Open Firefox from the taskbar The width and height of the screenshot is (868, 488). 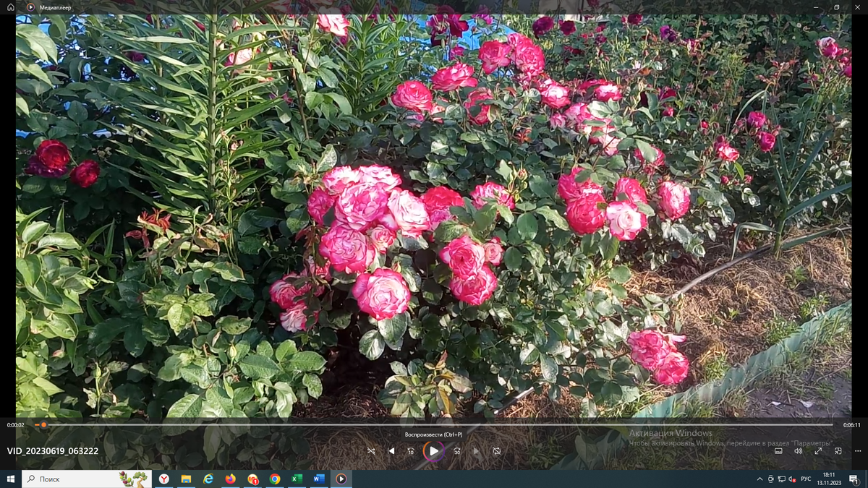point(231,479)
